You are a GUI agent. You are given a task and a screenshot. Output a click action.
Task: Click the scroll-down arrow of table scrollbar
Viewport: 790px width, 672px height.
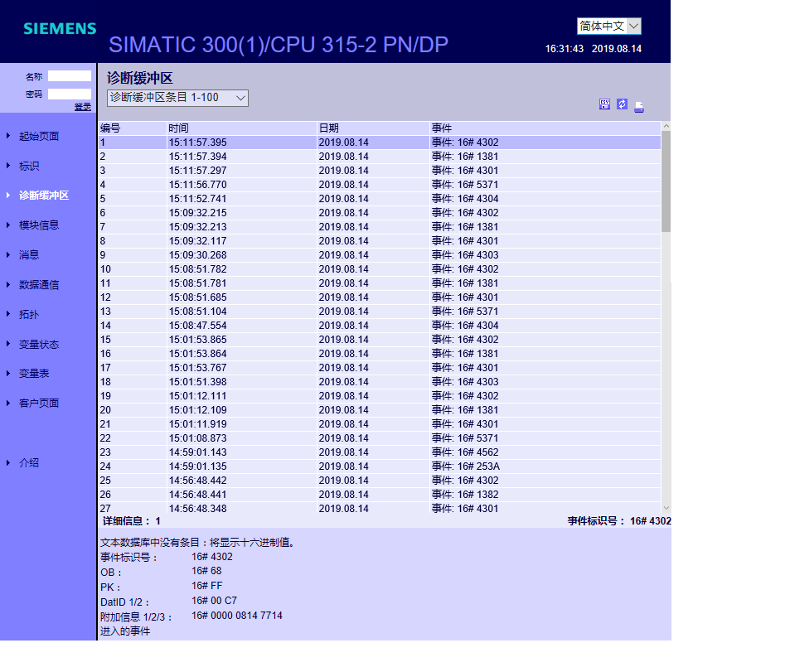[666, 508]
